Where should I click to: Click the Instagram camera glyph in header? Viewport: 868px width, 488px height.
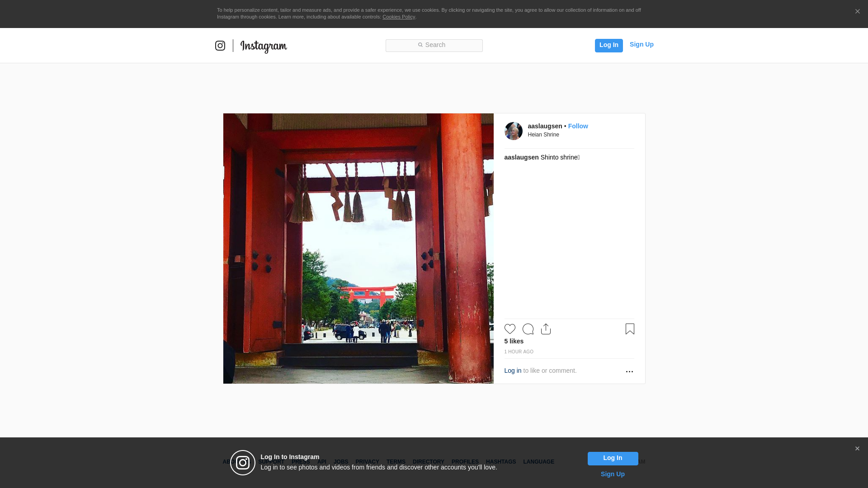tap(220, 46)
